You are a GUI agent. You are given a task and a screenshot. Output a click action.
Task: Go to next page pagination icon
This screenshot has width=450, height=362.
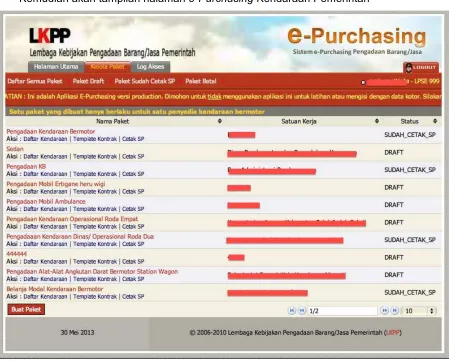pos(385,311)
